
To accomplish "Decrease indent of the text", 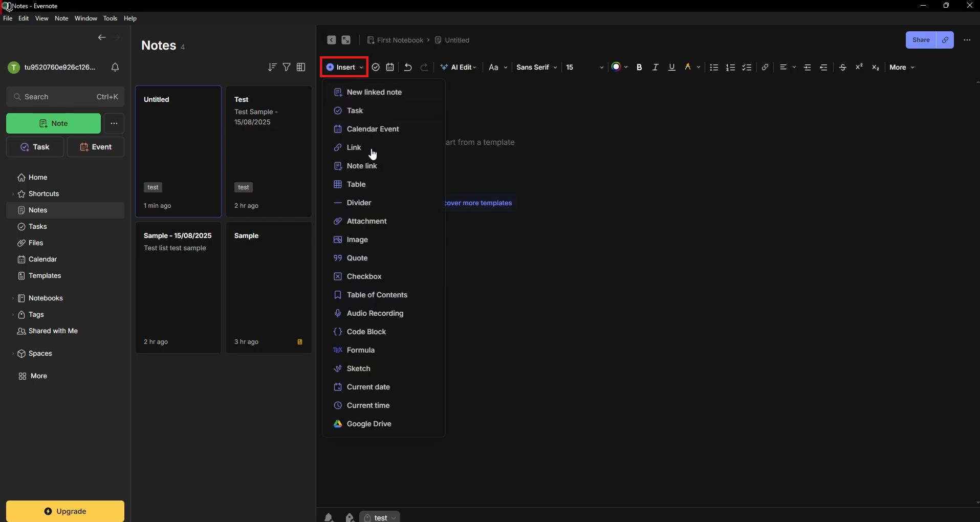I will click(x=824, y=67).
